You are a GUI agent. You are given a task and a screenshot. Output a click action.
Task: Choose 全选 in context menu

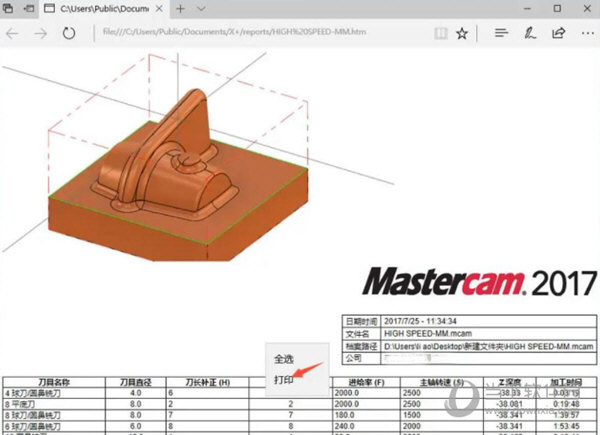284,359
